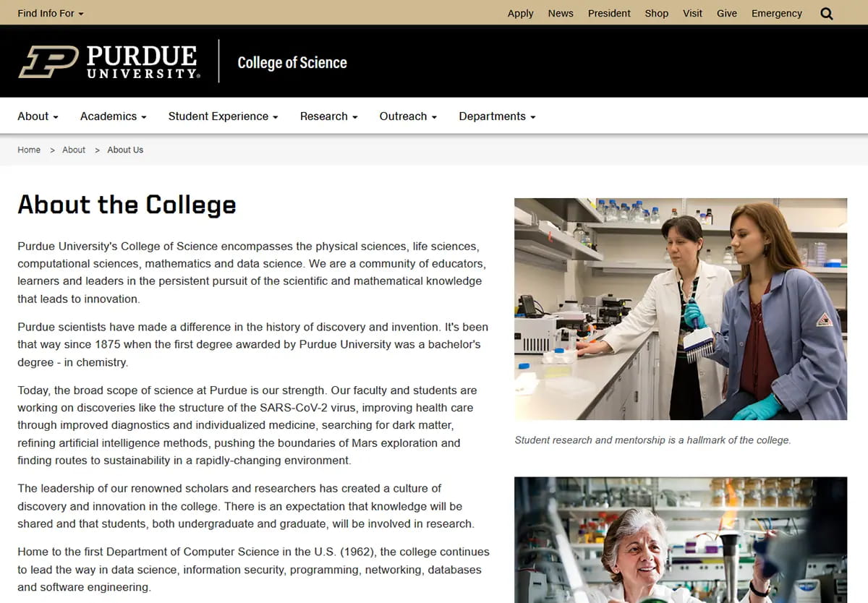Screen dimensions: 868x603
Task: Select the College of Science header link
Action: (292, 62)
